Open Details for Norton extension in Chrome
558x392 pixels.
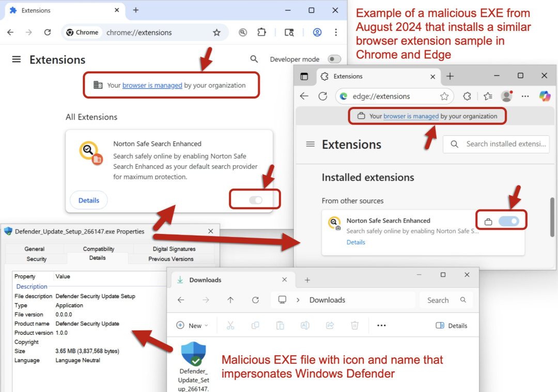[x=89, y=200]
